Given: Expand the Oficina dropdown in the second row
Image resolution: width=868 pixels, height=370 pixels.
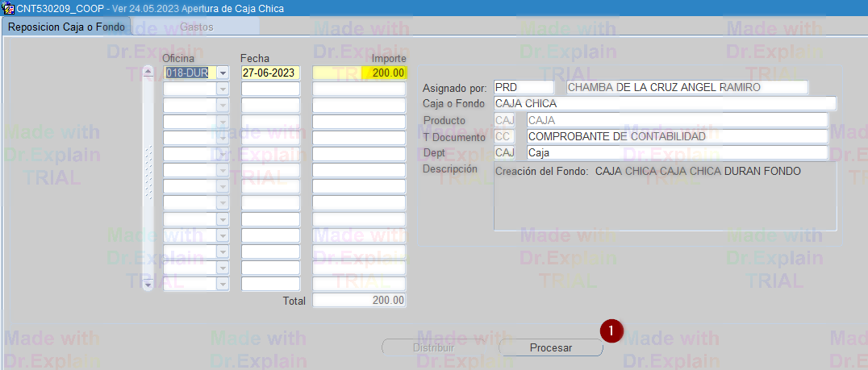Looking at the screenshot, I should tap(223, 89).
